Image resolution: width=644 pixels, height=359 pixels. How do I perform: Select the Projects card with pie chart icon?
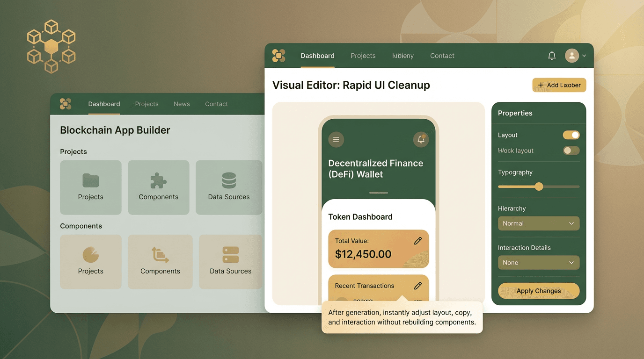coord(91,262)
